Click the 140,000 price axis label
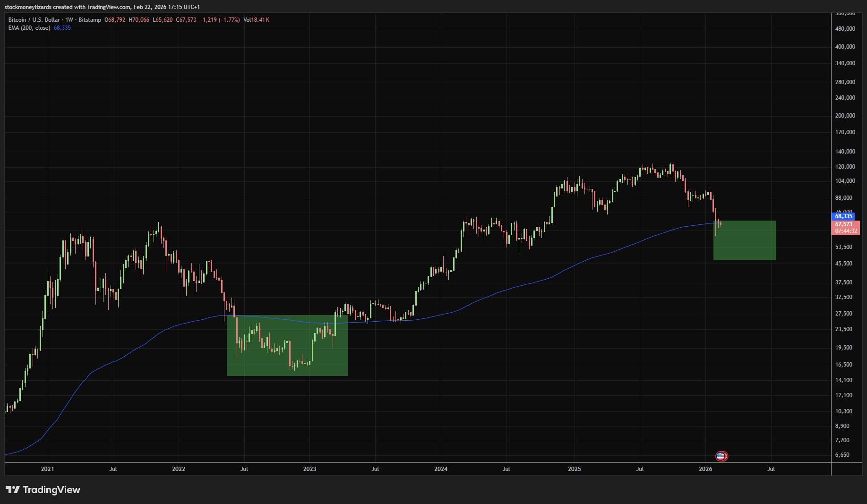This screenshot has height=504, width=867. tap(845, 152)
